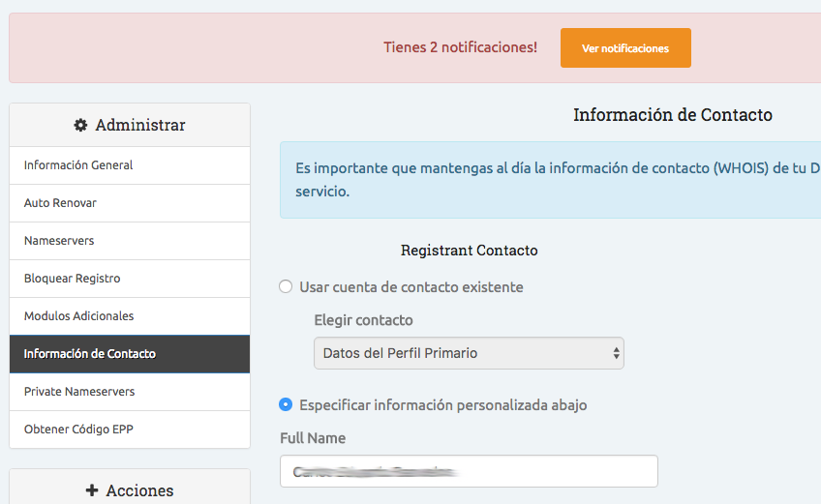The image size is (821, 504).
Task: Open Modulos Adicionales menu item
Action: [x=78, y=316]
